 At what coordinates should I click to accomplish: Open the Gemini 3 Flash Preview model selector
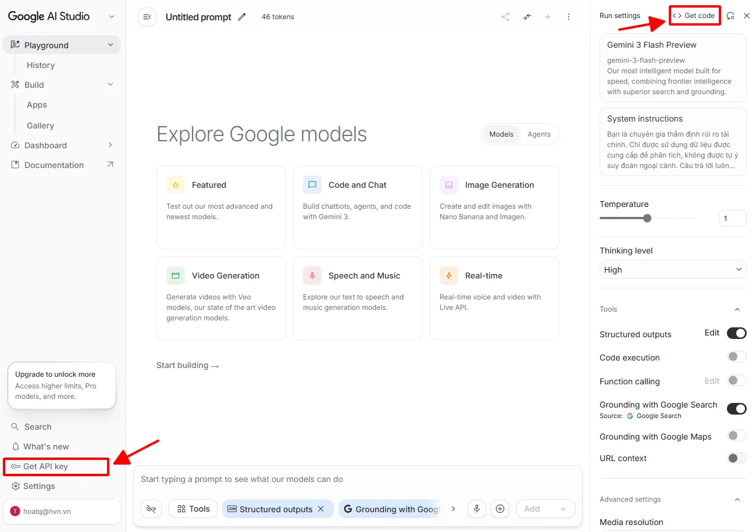(673, 68)
